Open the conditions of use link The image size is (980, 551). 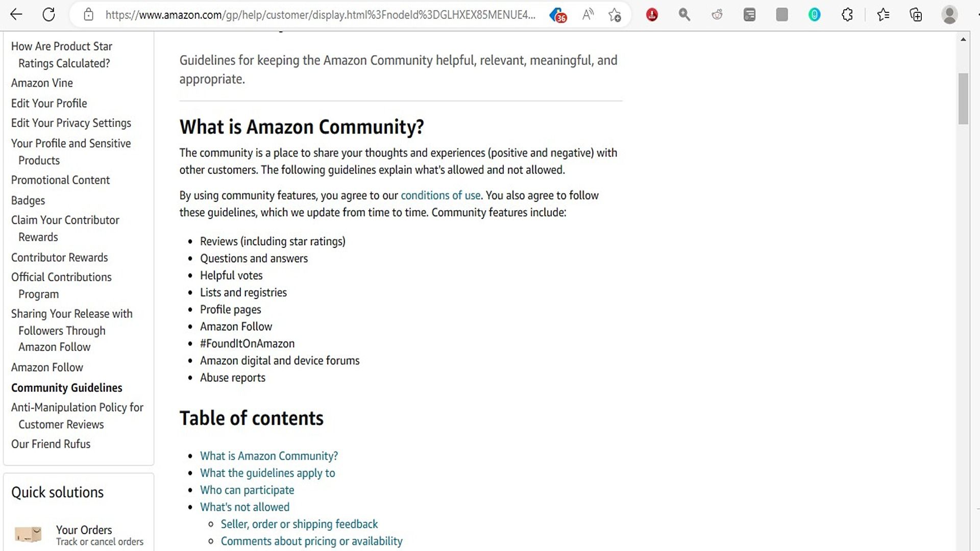coord(440,195)
